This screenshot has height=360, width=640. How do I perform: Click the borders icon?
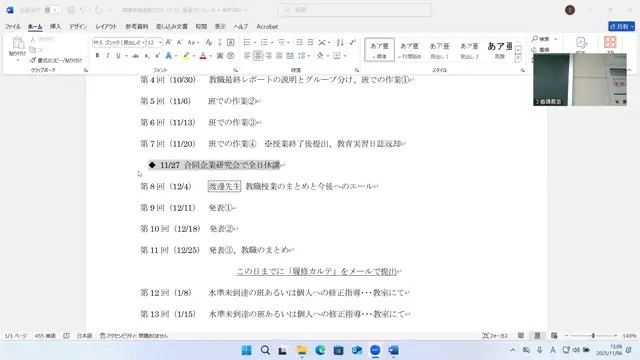(337, 56)
